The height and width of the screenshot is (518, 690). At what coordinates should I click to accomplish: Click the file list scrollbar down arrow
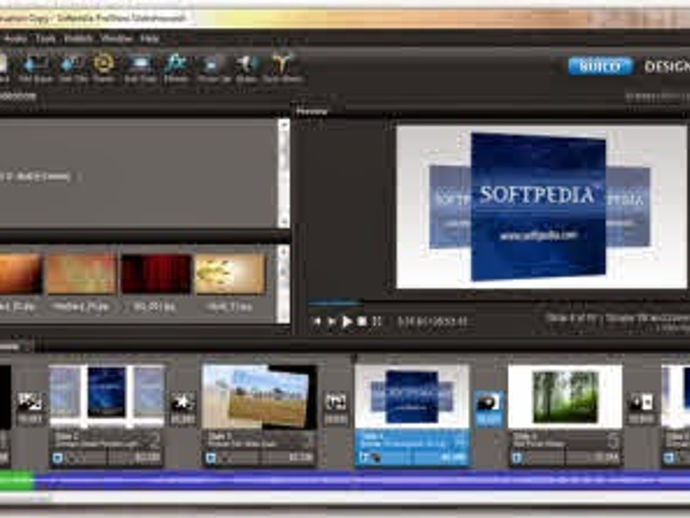pyautogui.click(x=284, y=316)
